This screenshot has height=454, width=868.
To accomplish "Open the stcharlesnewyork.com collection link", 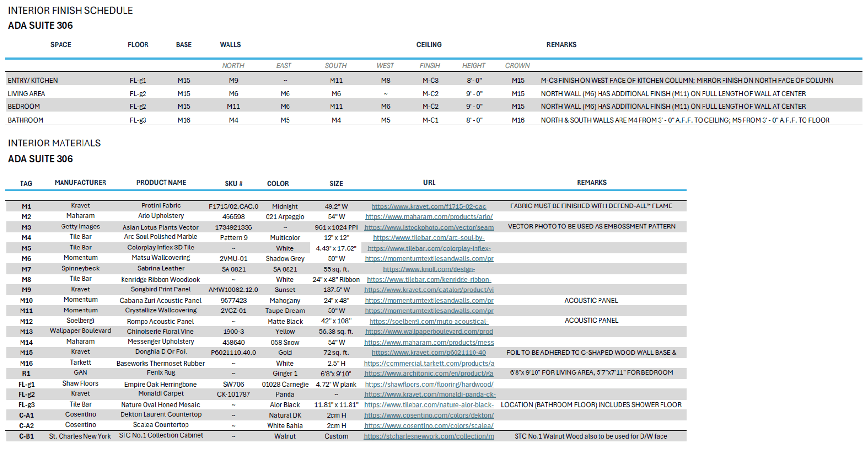I will point(428,436).
